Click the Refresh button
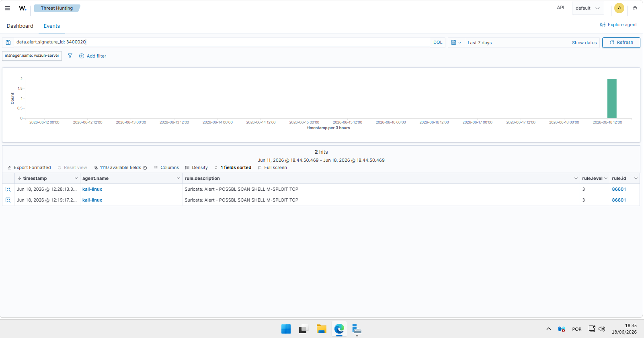Screen dimensions: 644x338 (x=621, y=42)
